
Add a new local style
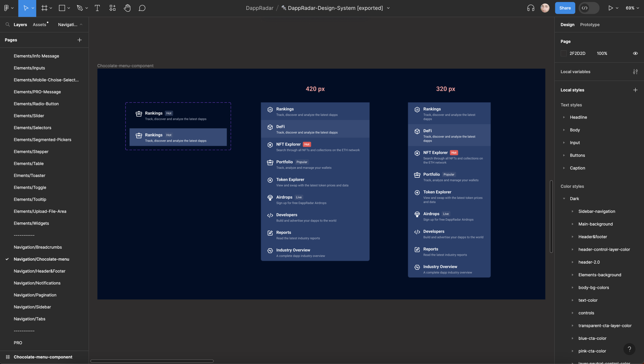(635, 90)
